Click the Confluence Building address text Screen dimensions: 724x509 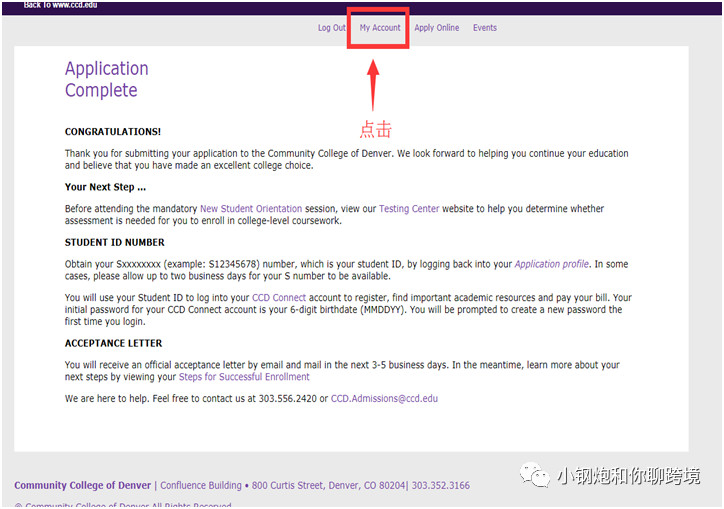click(x=201, y=485)
